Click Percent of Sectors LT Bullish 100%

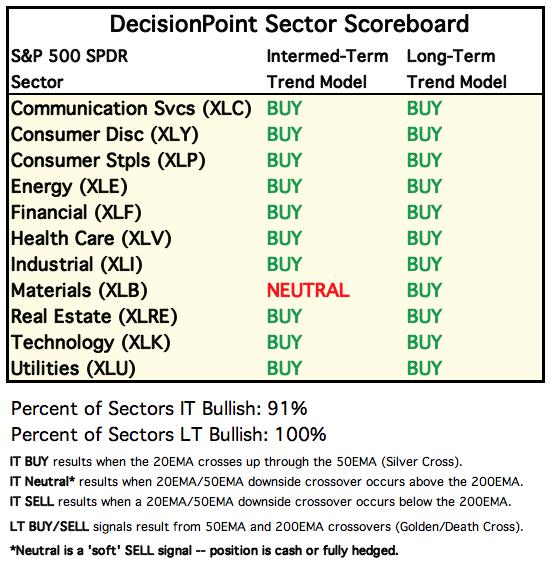169,434
